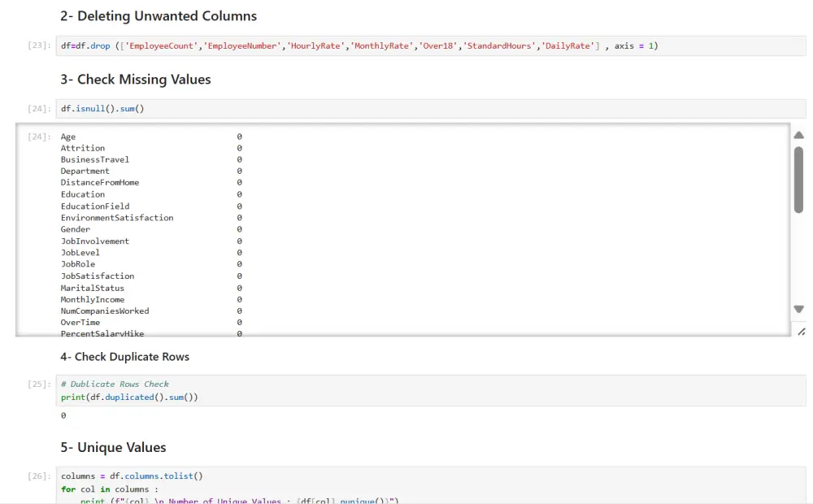This screenshot has width=813, height=504.
Task: Select the '5- Unique Values' heading
Action: tap(113, 448)
